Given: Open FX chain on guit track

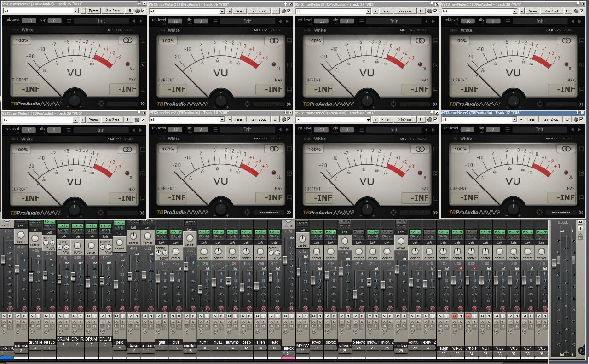Looking at the screenshot, I should [159, 231].
